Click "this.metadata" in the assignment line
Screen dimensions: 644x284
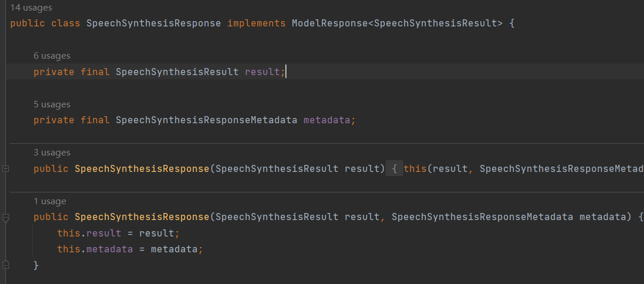(95, 249)
